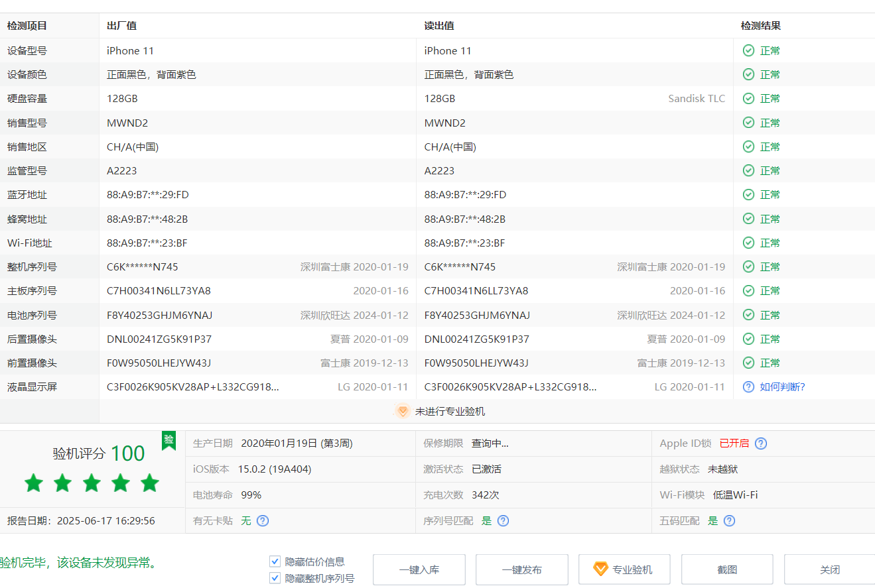Click the 截图 screenshot button
This screenshot has height=588, width=875.
coord(727,569)
